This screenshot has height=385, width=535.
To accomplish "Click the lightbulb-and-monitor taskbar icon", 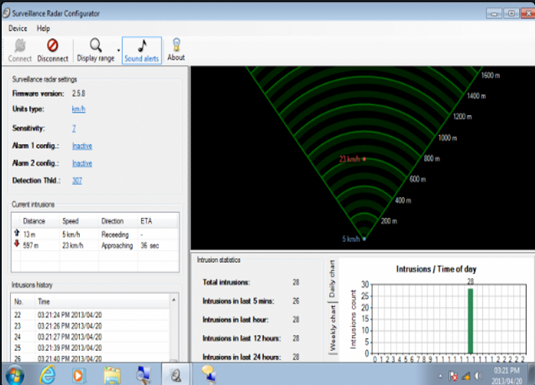I will 208,374.
